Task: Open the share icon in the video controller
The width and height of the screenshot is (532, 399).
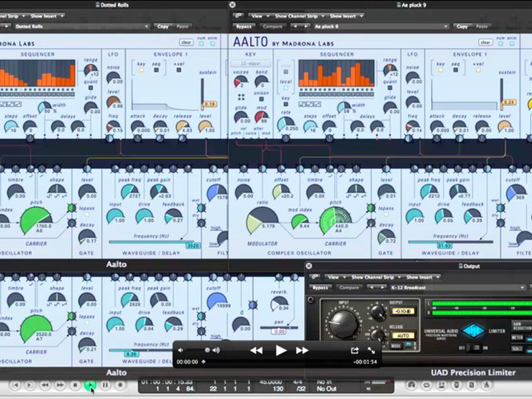Action: tap(355, 350)
